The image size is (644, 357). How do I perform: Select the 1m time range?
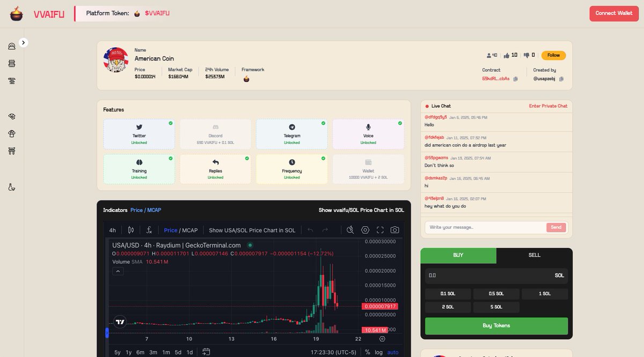(x=166, y=352)
